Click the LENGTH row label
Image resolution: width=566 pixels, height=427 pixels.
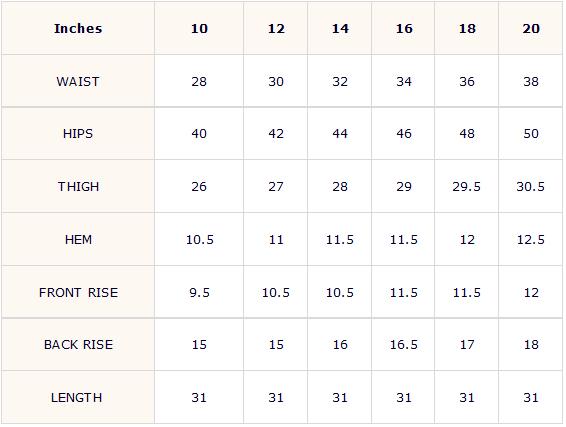[x=78, y=397]
